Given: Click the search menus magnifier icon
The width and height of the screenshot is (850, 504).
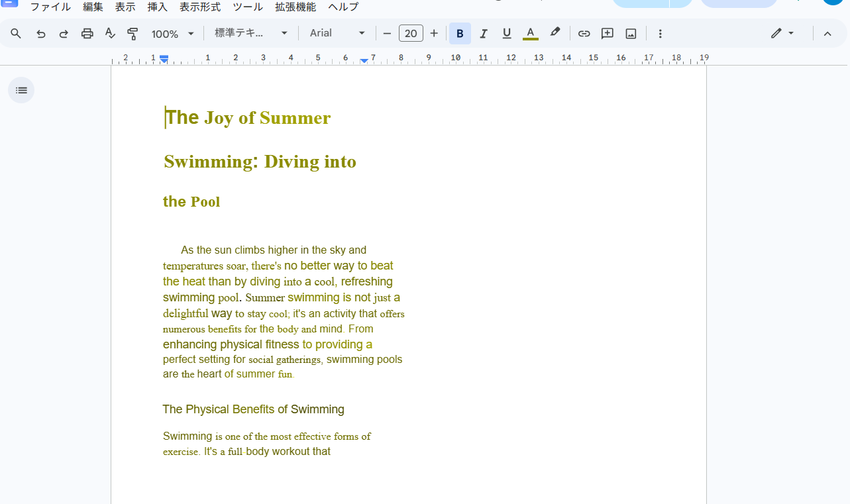Looking at the screenshot, I should [16, 34].
